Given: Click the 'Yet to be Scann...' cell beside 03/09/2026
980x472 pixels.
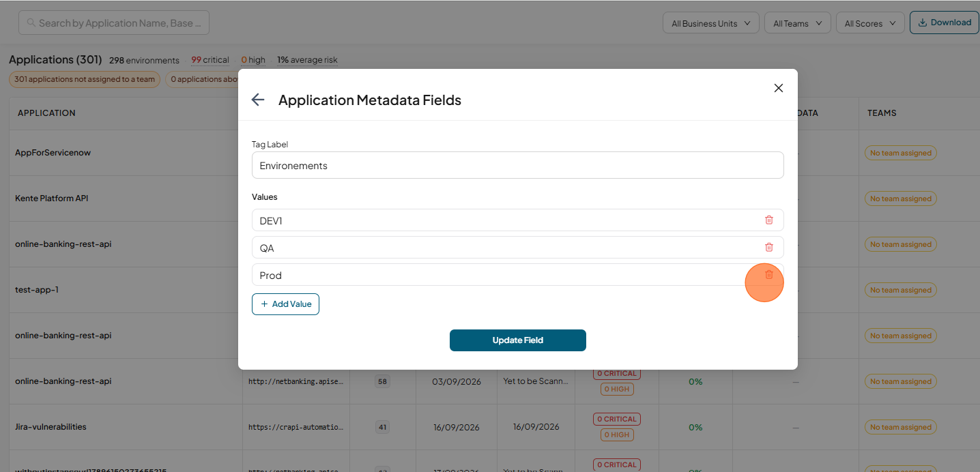Looking at the screenshot, I should pos(536,381).
